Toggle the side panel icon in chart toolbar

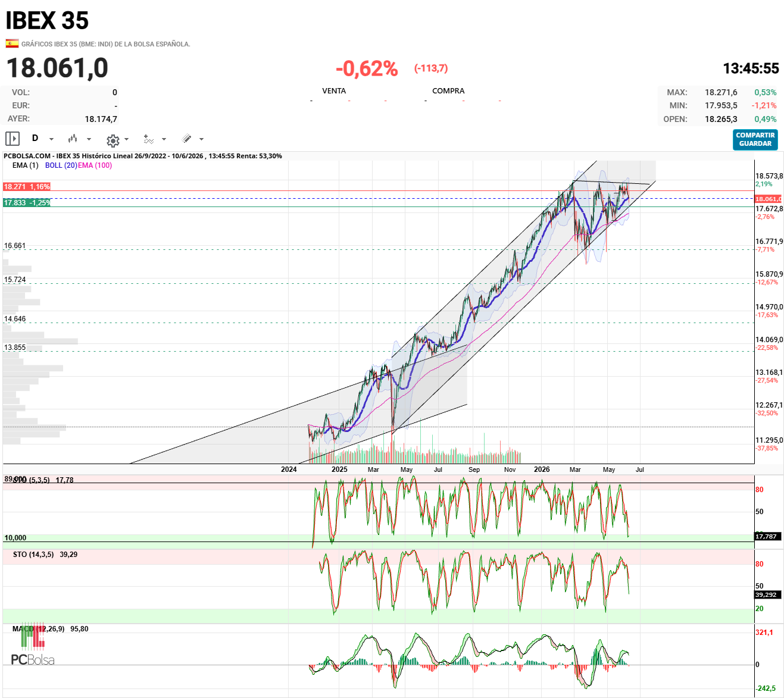[13, 139]
